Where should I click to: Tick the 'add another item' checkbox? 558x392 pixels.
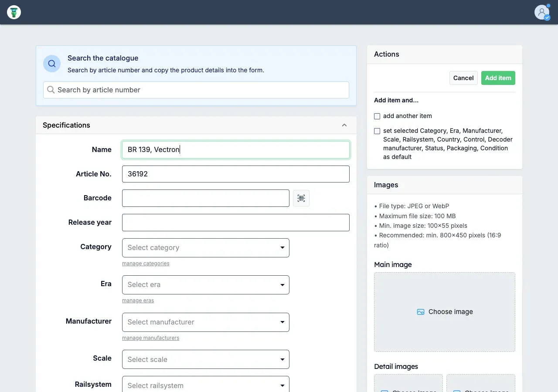[x=377, y=116]
